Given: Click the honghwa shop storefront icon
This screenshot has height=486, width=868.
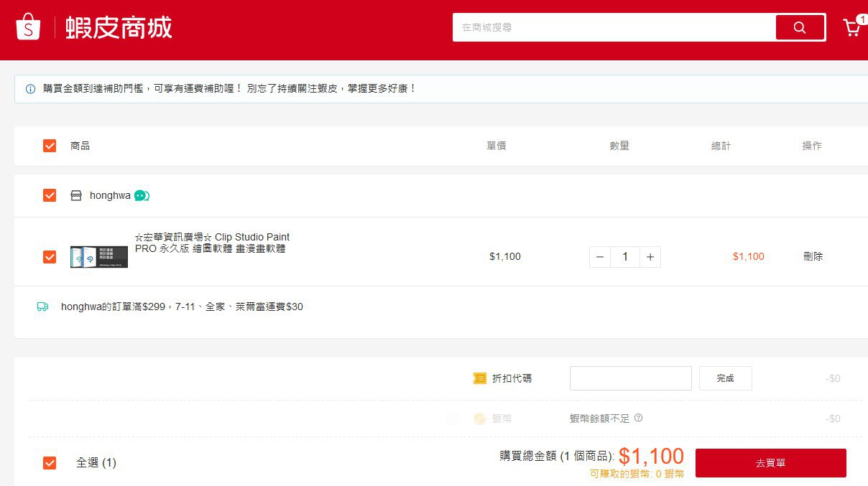Looking at the screenshot, I should point(76,195).
